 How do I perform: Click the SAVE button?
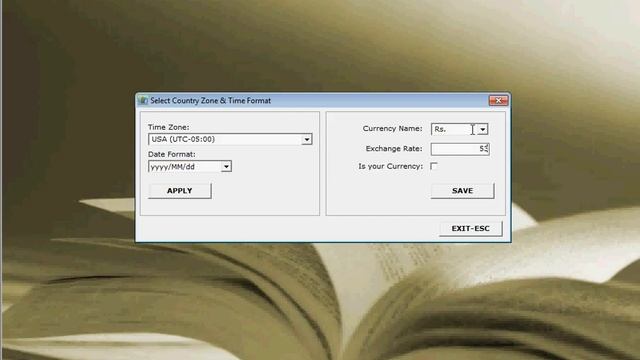coord(462,191)
